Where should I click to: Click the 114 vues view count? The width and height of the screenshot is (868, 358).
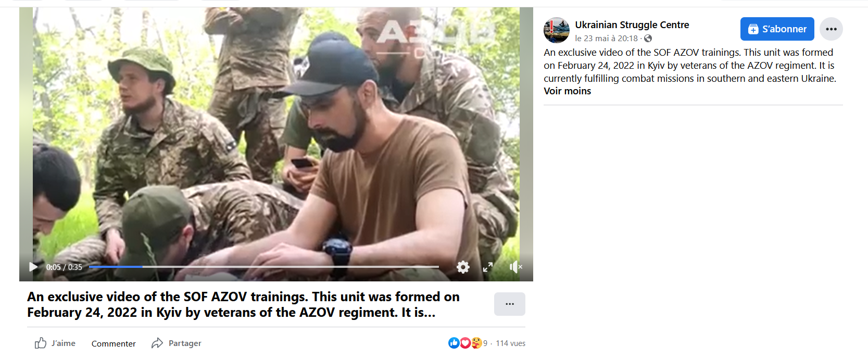click(x=510, y=343)
